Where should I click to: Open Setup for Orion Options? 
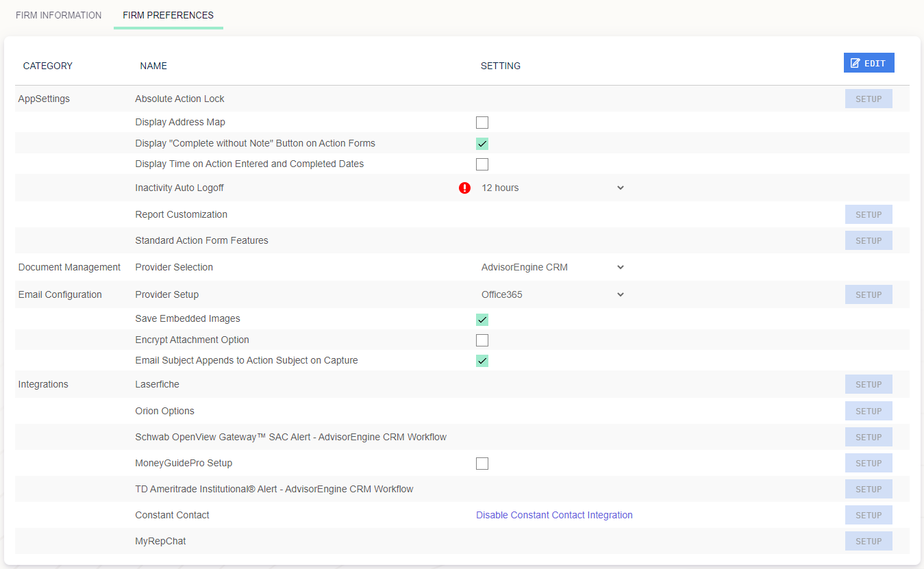[x=869, y=411]
